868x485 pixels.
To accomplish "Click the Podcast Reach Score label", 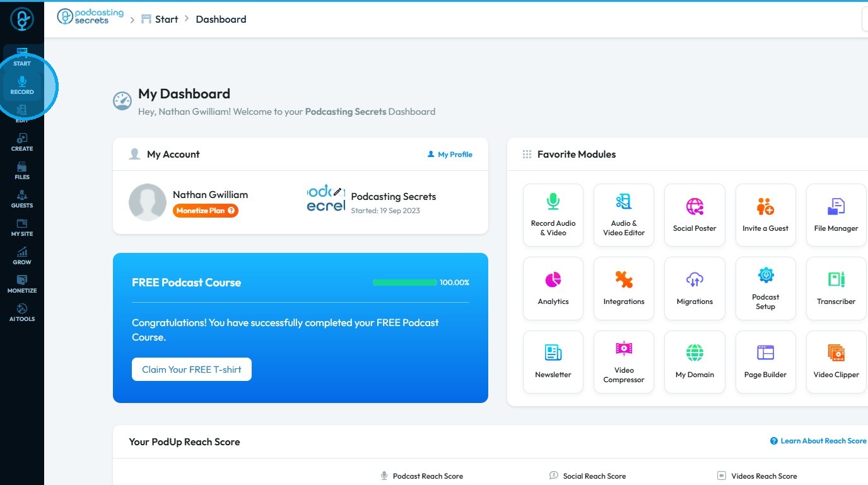I will point(428,476).
